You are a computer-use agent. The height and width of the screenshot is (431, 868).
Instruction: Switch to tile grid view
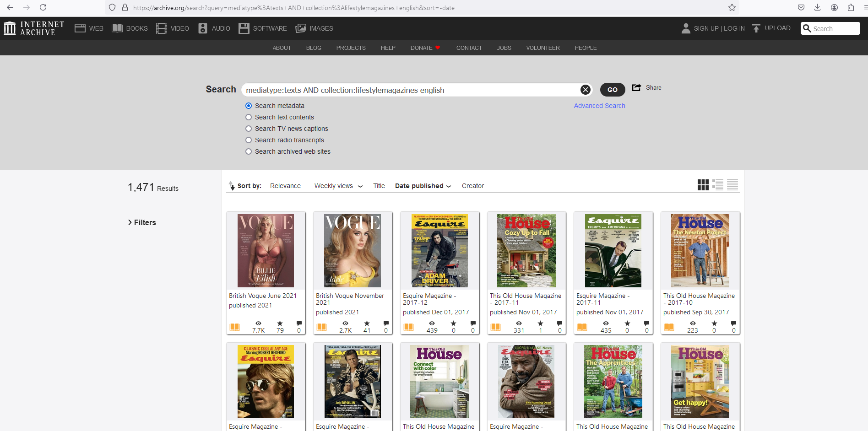(x=703, y=185)
